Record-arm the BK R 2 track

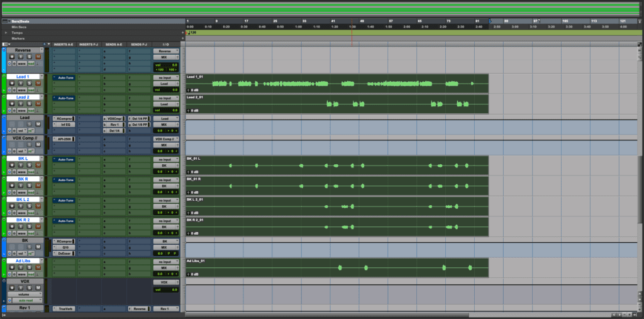tap(12, 227)
